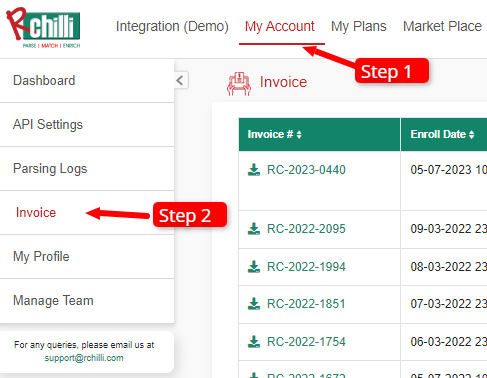487x378 pixels.
Task: Click the support@rchilli.com email link
Action: pyautogui.click(x=84, y=358)
